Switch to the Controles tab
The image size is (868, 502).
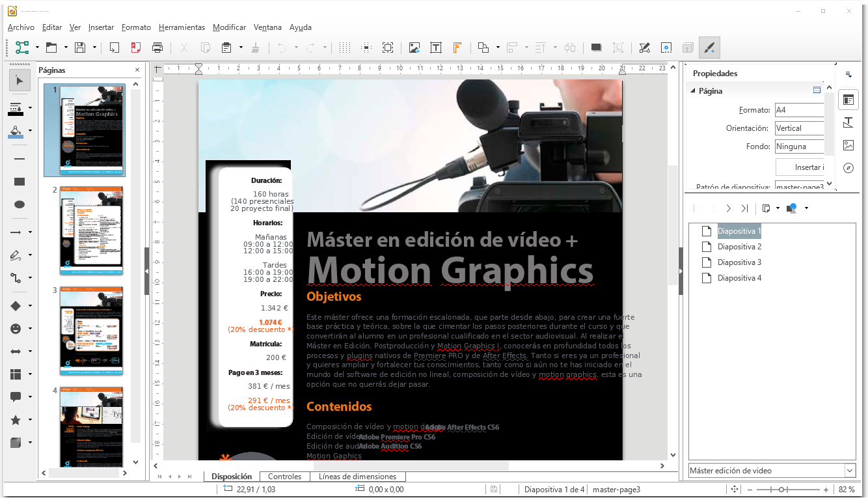284,476
